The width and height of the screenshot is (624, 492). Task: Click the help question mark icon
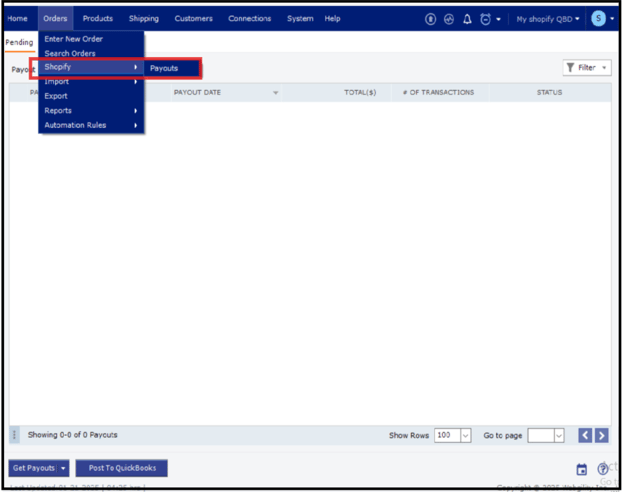[602, 469]
